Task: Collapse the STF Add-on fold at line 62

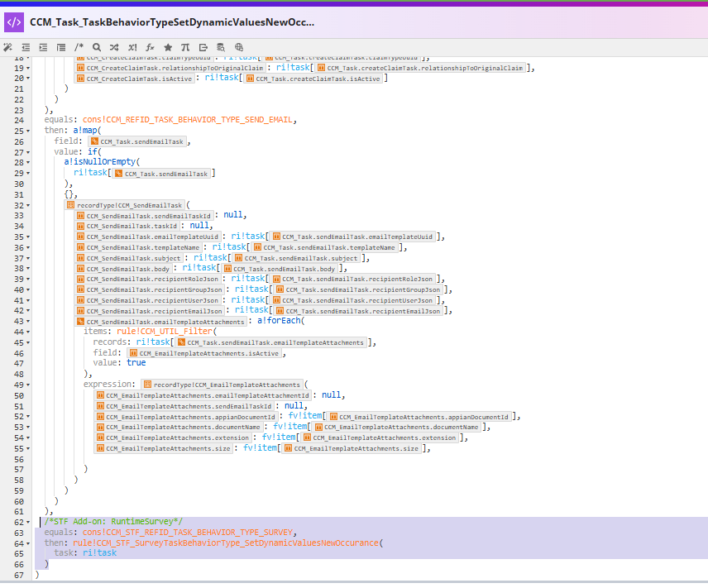Action: coord(28,523)
